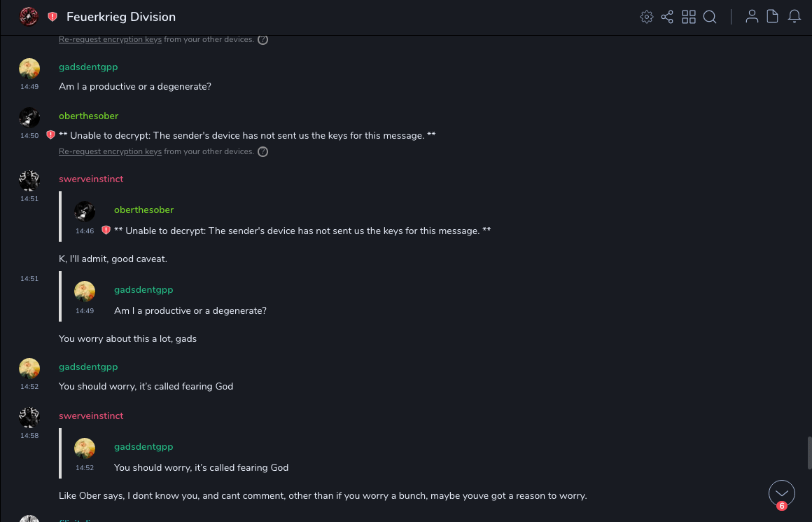Show room members list icon
The height and width of the screenshot is (522, 812).
click(752, 17)
